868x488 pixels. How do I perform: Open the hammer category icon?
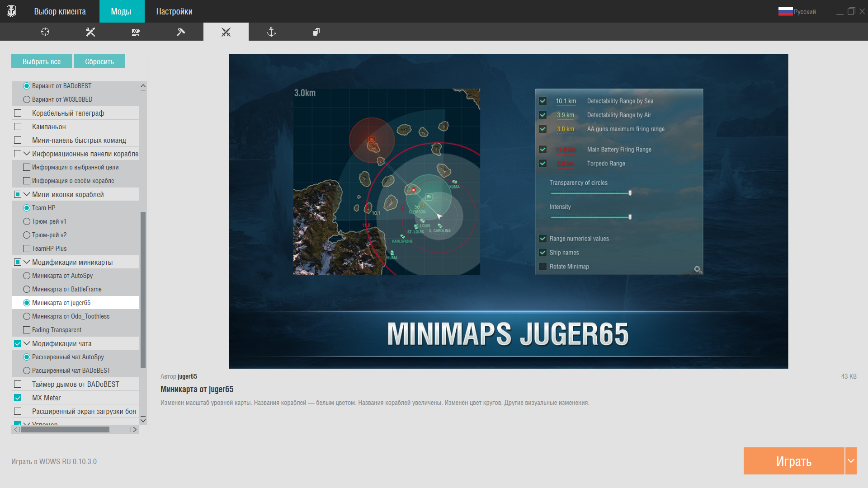pyautogui.click(x=181, y=32)
